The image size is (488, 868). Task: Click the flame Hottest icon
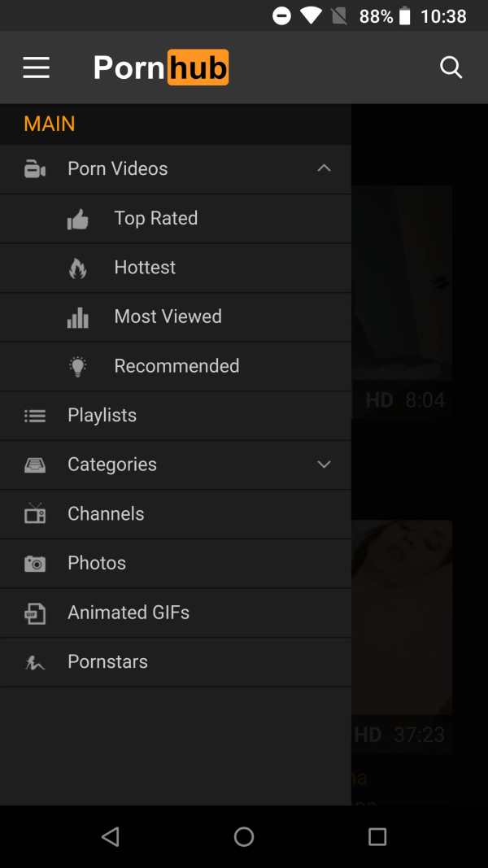click(77, 268)
